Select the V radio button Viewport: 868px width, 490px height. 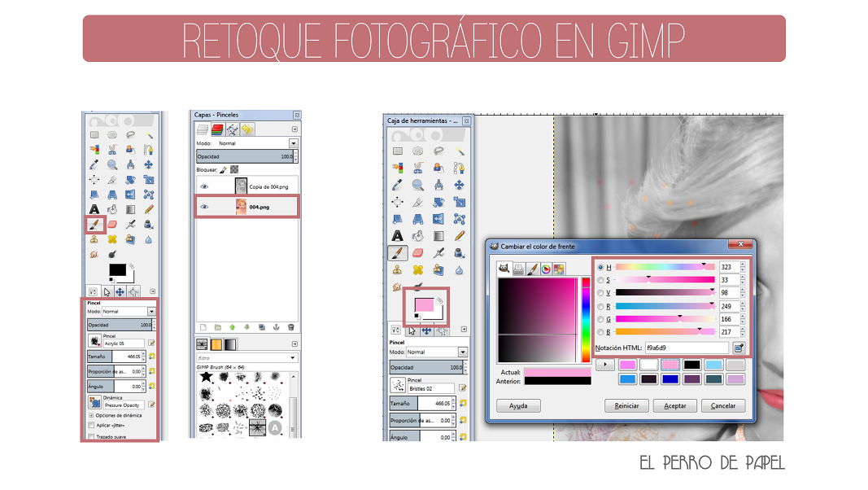pyautogui.click(x=600, y=293)
